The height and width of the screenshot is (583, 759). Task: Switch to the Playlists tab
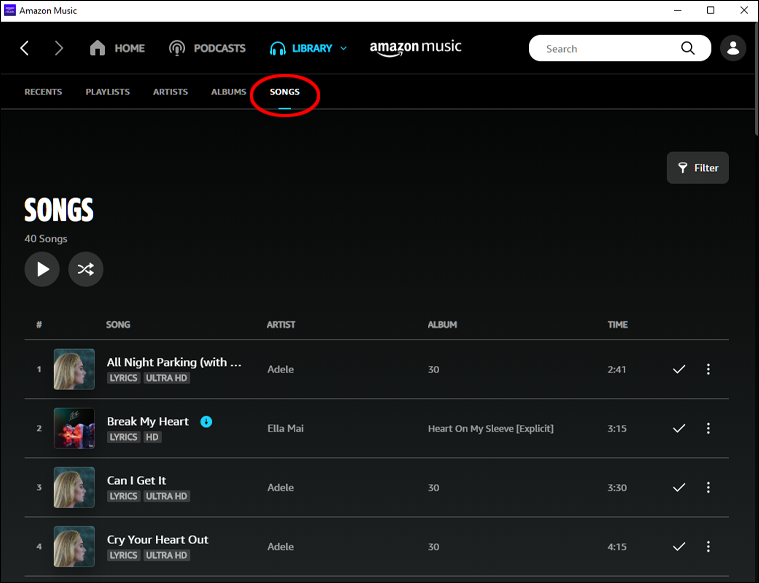pyautogui.click(x=107, y=92)
